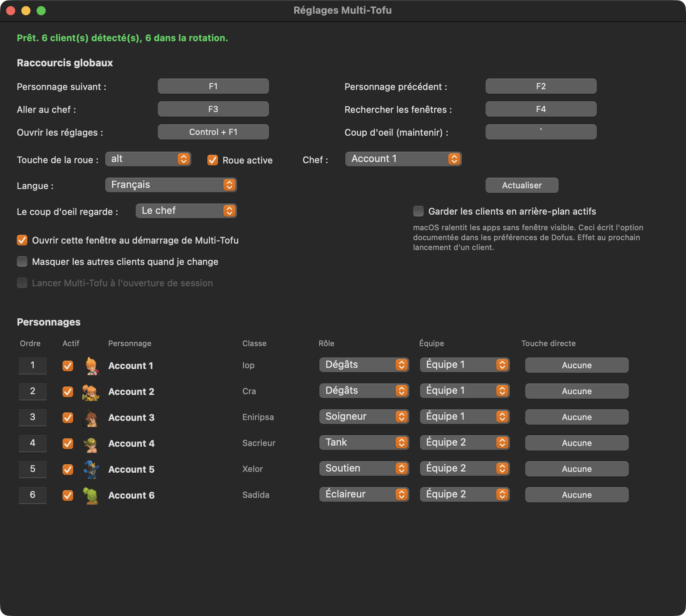
Task: Open the Chef account dropdown
Action: [403, 159]
